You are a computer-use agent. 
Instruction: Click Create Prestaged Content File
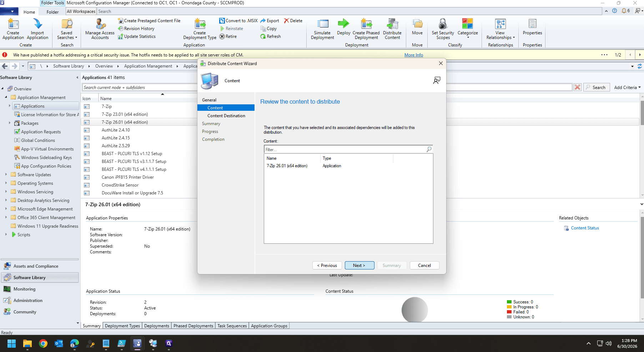point(149,21)
